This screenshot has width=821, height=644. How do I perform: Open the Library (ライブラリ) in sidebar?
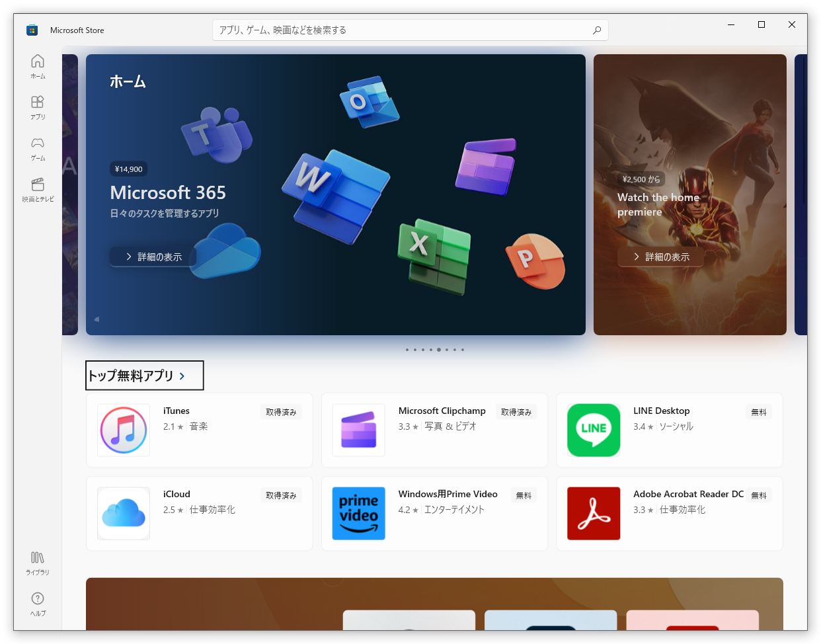click(38, 563)
